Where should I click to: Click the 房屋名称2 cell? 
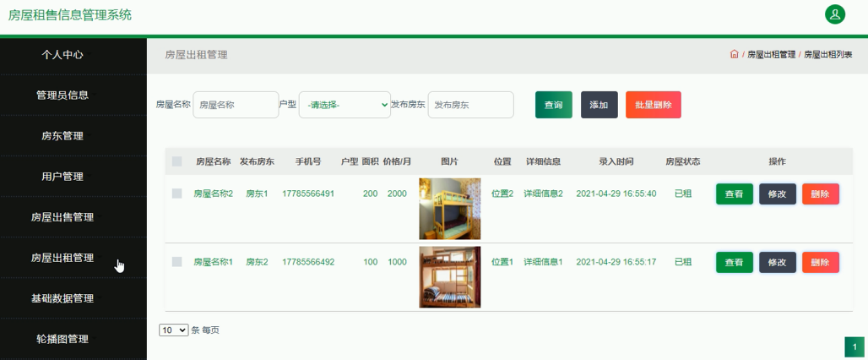tap(213, 194)
